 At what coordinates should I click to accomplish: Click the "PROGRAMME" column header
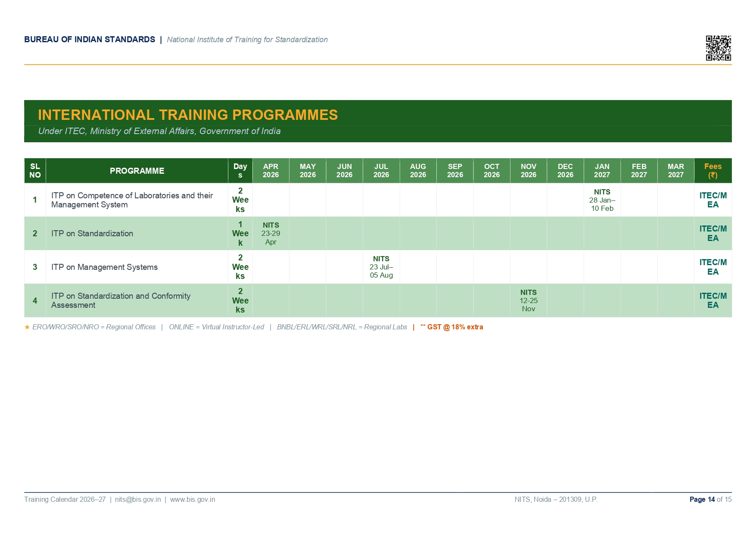tap(137, 171)
